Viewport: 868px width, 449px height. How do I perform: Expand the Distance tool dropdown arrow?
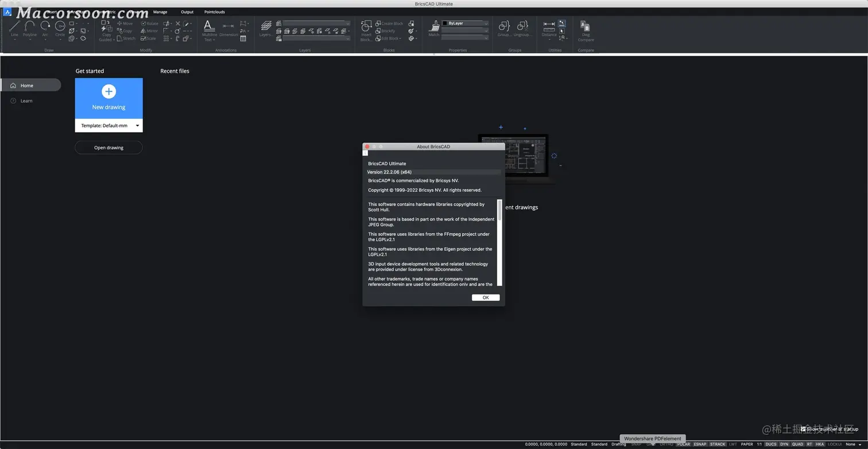pos(549,40)
